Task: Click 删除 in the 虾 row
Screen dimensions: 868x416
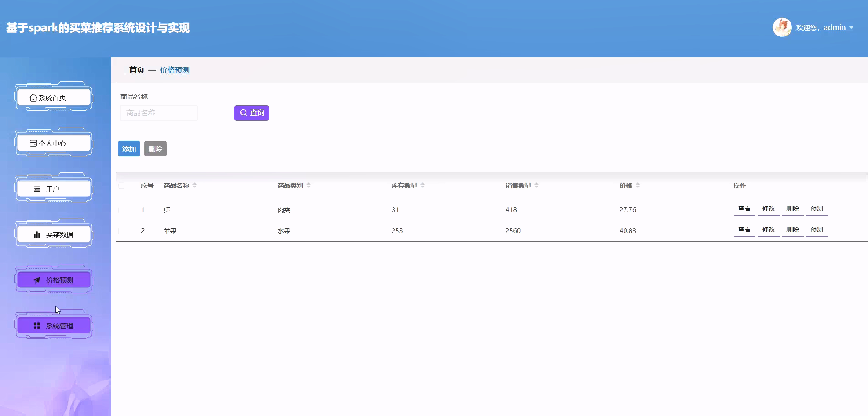Action: coord(793,209)
